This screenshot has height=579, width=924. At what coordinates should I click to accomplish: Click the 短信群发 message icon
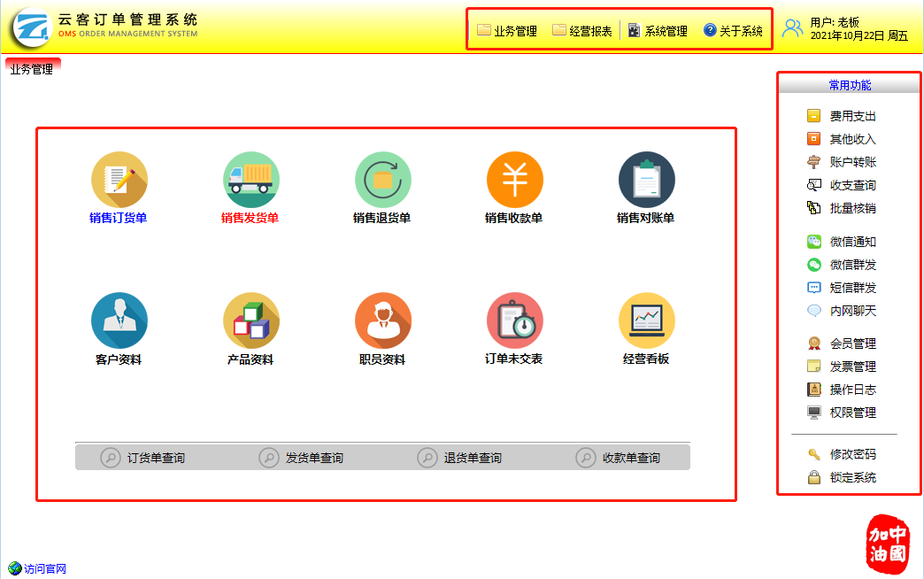[x=813, y=287]
